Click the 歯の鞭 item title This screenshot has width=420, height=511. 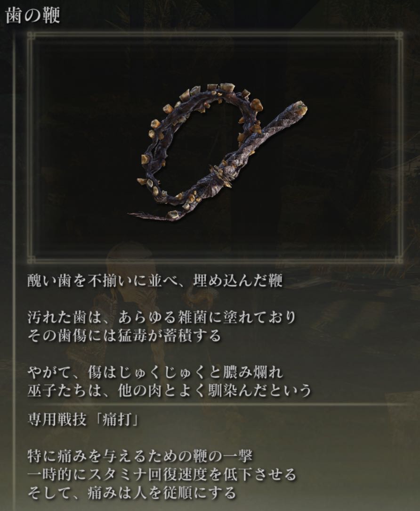point(33,15)
